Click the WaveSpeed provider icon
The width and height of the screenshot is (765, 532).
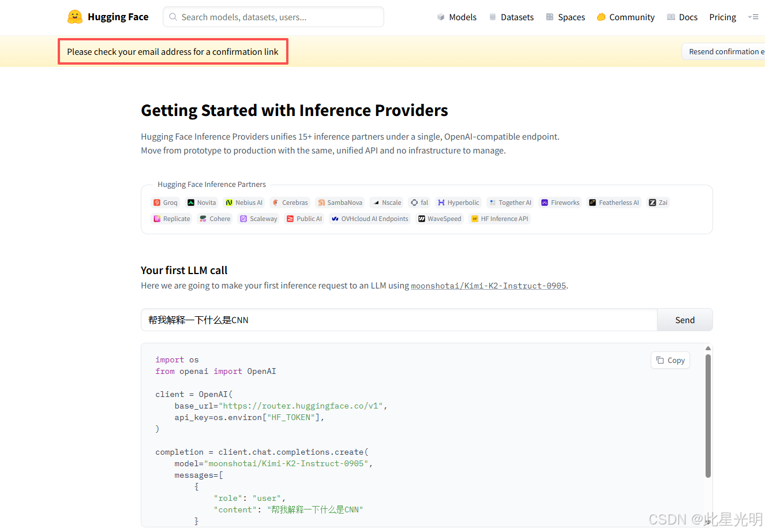tap(422, 219)
